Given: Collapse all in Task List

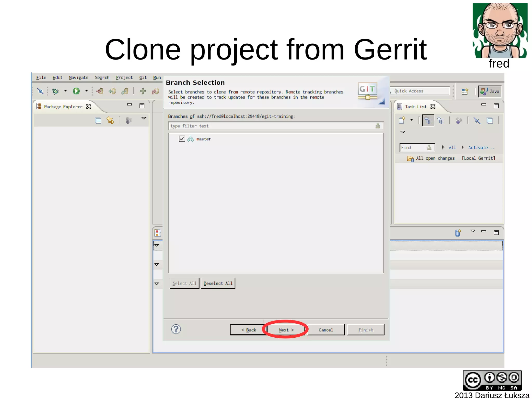Looking at the screenshot, I should [490, 121].
